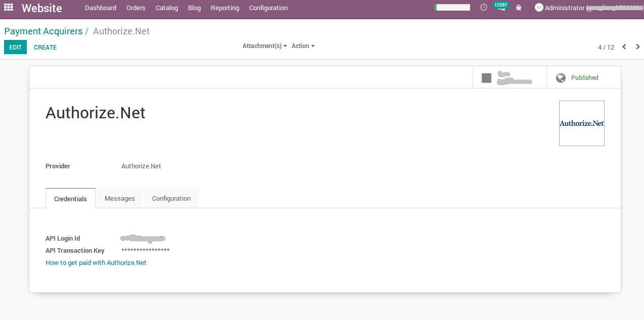This screenshot has height=320, width=644.
Task: Open the Dashboard menu
Action: (x=101, y=8)
